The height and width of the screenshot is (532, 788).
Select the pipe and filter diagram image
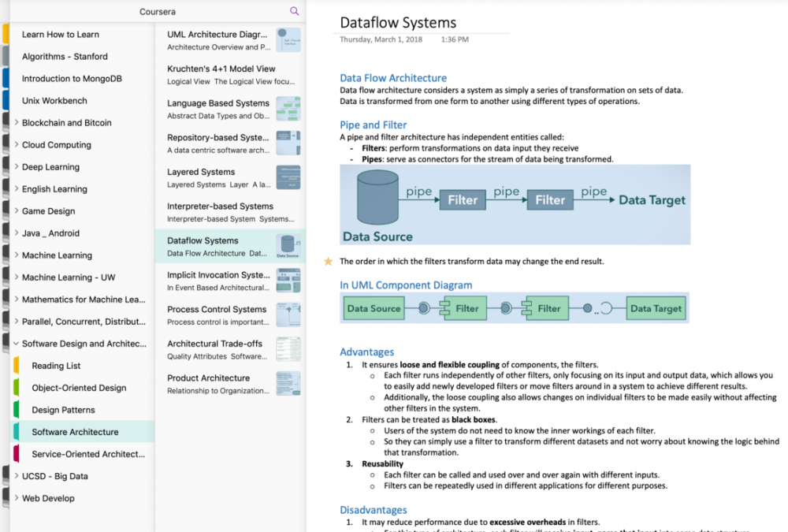click(515, 205)
